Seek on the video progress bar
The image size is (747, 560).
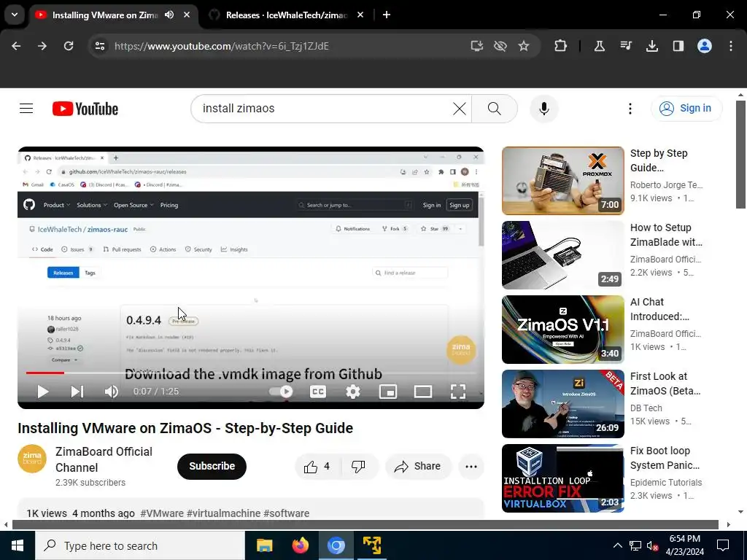pos(251,373)
